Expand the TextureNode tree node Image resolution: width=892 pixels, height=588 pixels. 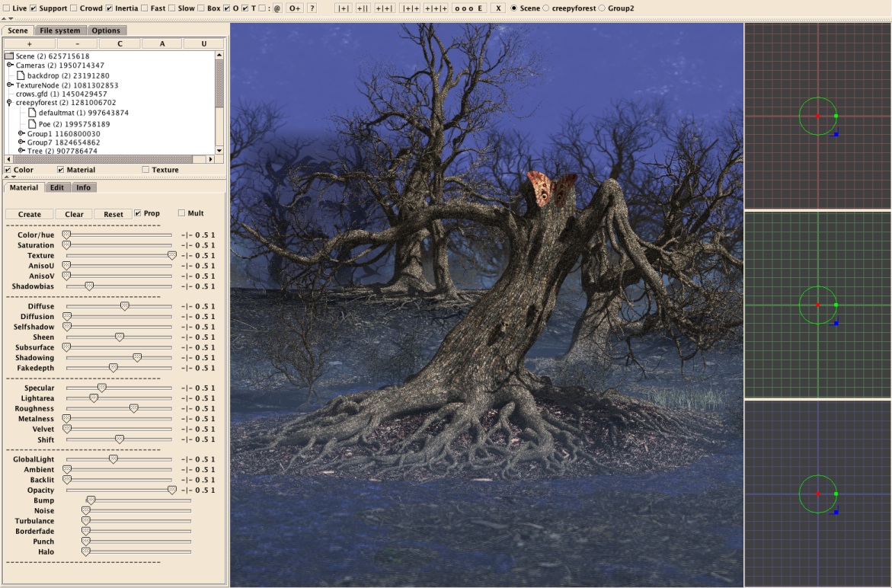tap(10, 85)
